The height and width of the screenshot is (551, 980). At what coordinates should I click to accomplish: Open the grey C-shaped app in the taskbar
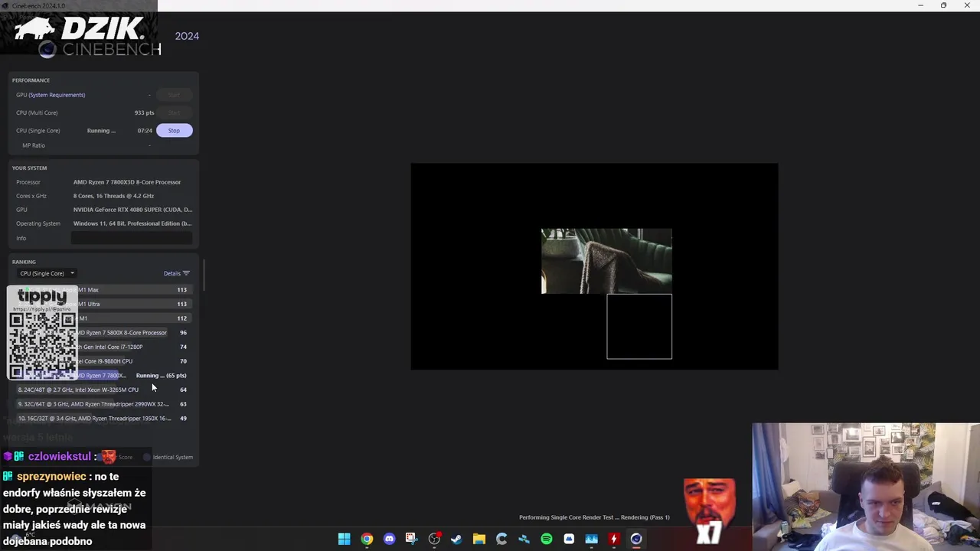click(x=501, y=539)
